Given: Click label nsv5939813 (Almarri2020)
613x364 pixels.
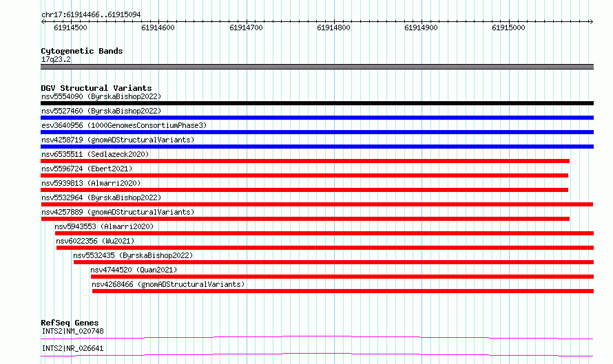Looking at the screenshot, I should [91, 183].
